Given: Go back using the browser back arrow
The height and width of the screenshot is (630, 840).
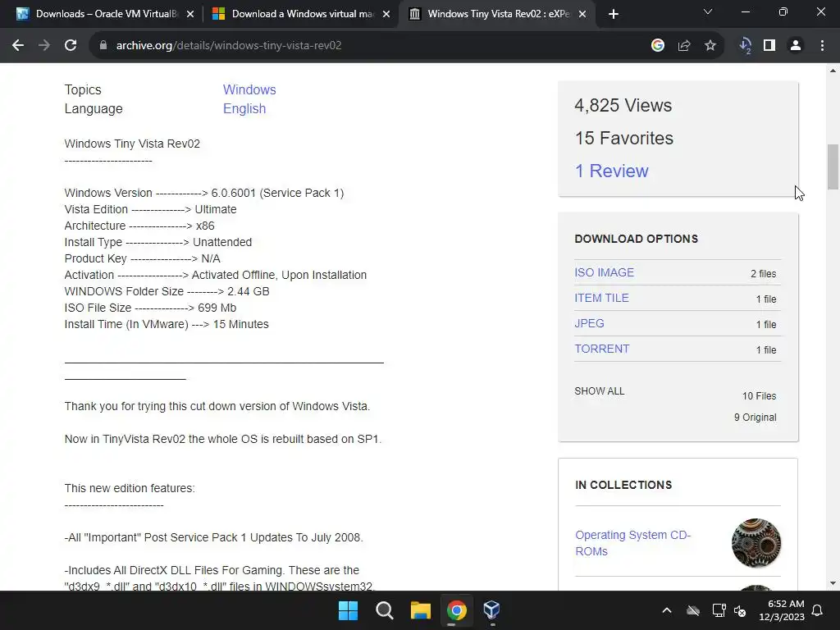Looking at the screenshot, I should (18, 46).
